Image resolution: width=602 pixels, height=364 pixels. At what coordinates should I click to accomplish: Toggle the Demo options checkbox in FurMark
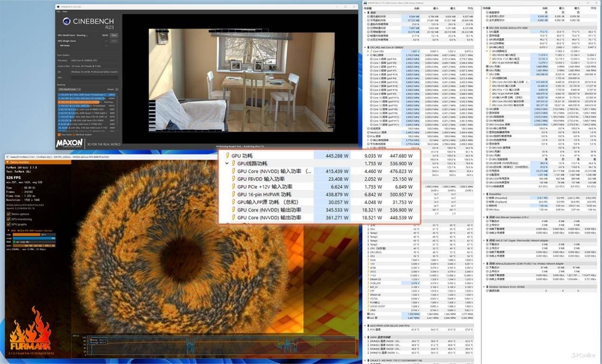click(9, 214)
